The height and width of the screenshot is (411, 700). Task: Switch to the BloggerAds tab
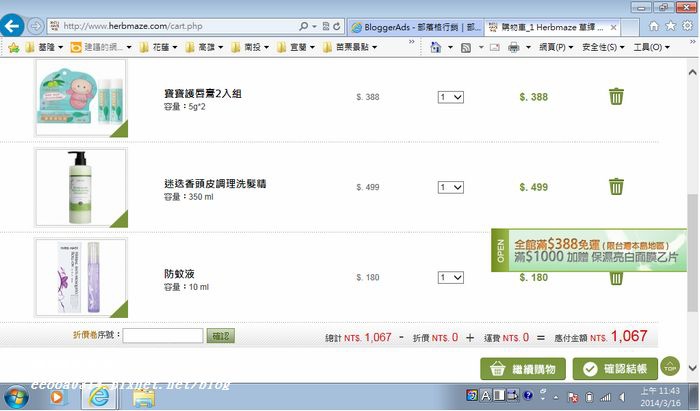(x=415, y=28)
